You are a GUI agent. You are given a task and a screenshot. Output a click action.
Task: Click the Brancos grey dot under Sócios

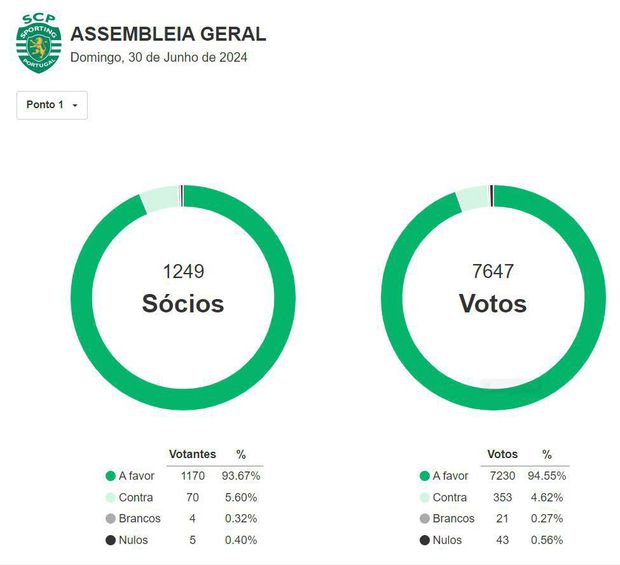(110, 519)
